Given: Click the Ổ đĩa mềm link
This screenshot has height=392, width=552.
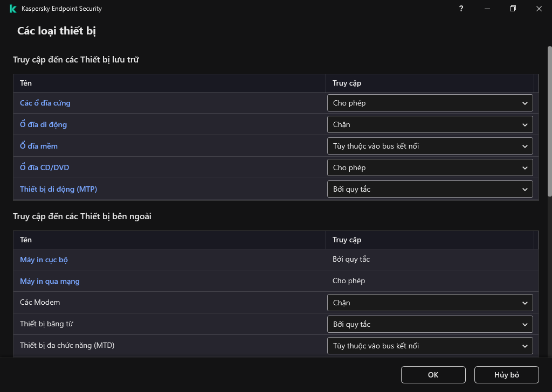Looking at the screenshot, I should 39,146.
